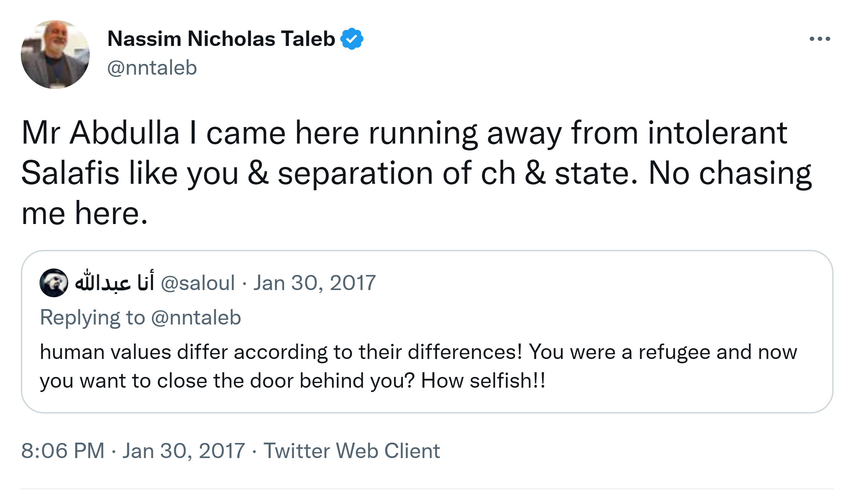Click the footer Jan 30, 2017 date
The height and width of the screenshot is (504, 853).
click(184, 451)
